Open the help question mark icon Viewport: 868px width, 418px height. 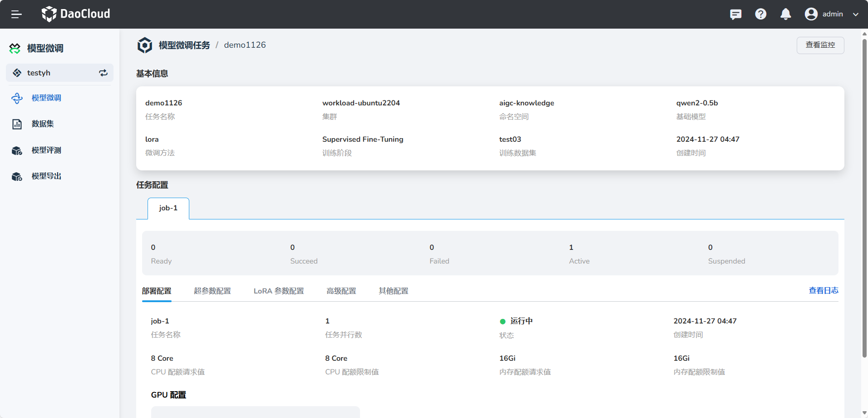tap(761, 14)
